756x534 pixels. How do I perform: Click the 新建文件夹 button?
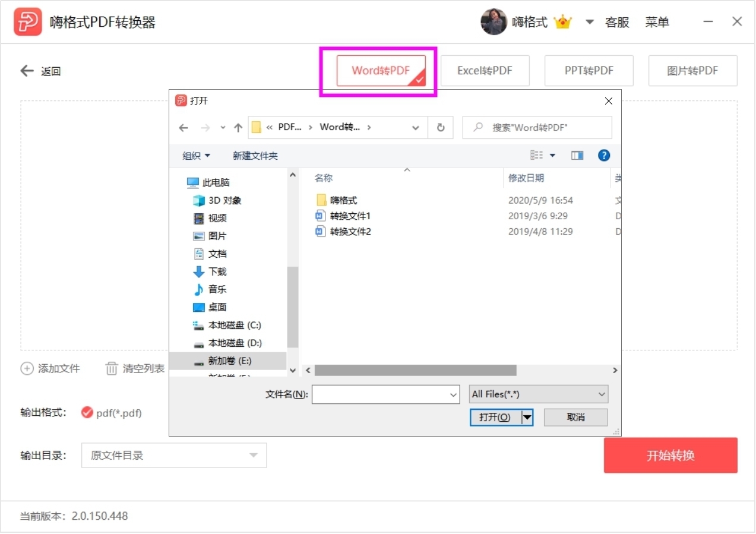pyautogui.click(x=255, y=155)
